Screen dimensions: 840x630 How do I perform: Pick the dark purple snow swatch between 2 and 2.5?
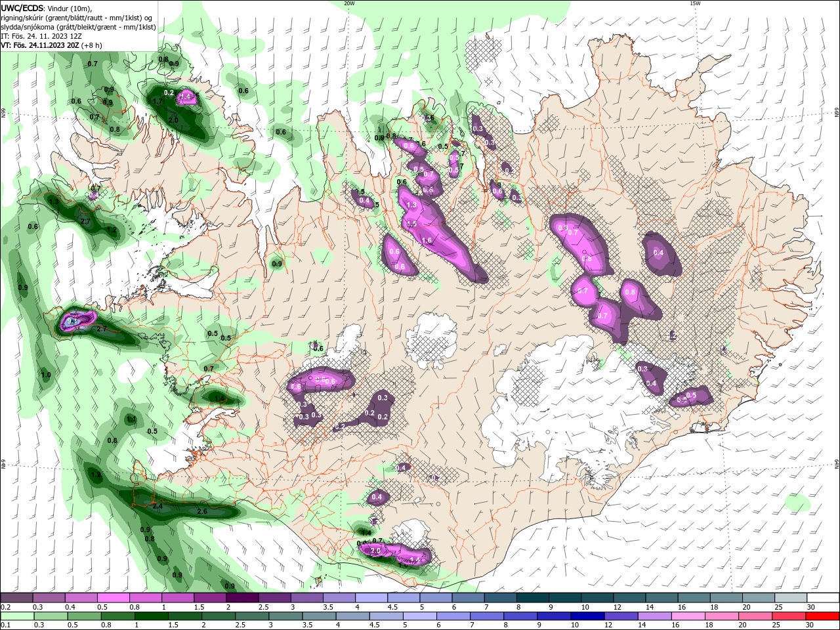pyautogui.click(x=242, y=598)
